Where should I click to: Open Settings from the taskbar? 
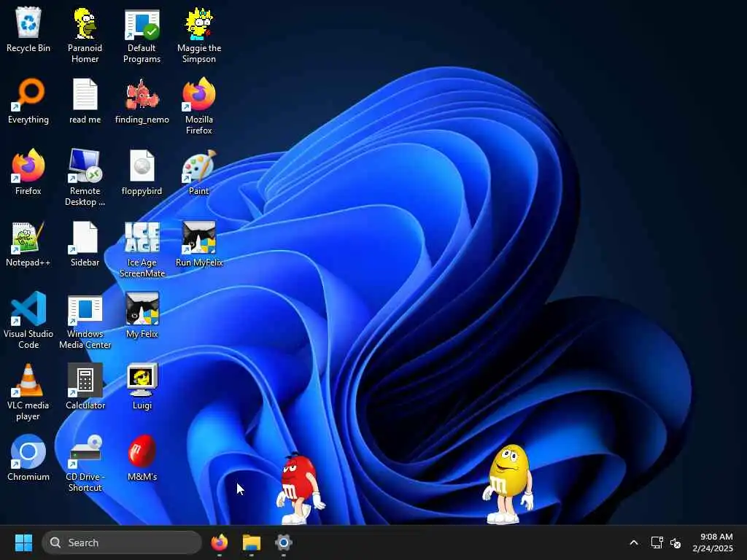pos(283,542)
